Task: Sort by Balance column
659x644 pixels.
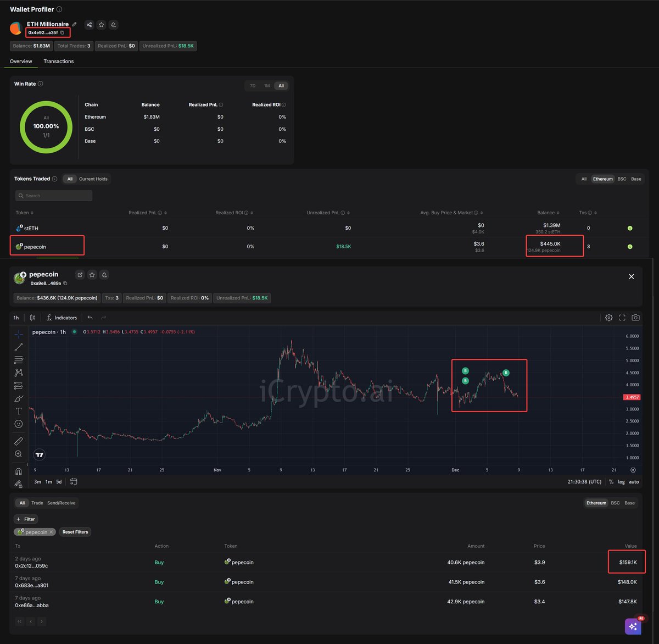Action: point(548,213)
